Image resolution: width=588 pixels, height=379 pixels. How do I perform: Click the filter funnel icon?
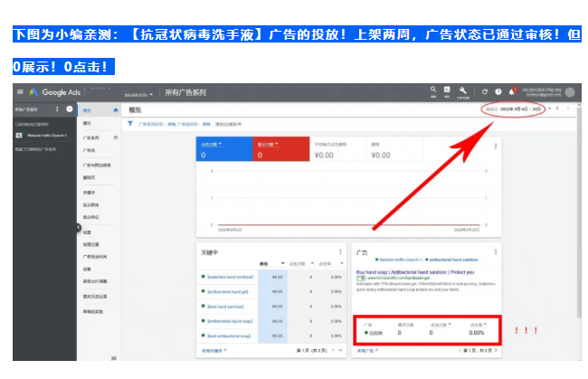click(x=130, y=124)
